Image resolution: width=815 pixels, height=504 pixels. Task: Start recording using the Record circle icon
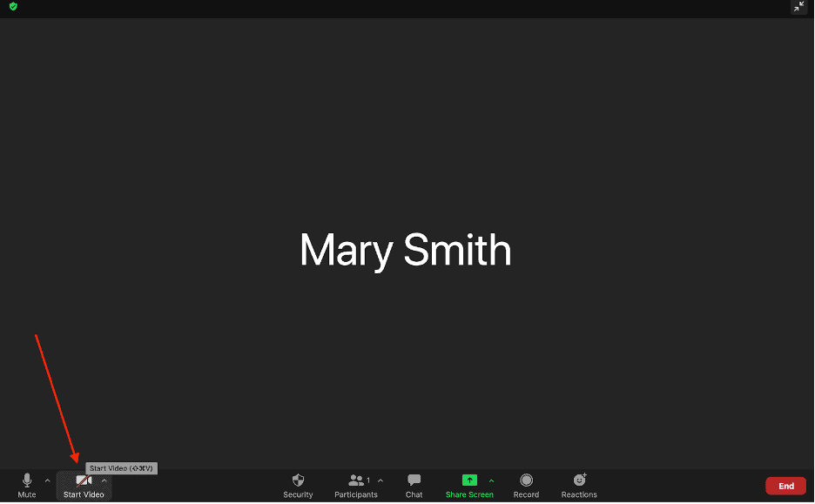point(526,480)
